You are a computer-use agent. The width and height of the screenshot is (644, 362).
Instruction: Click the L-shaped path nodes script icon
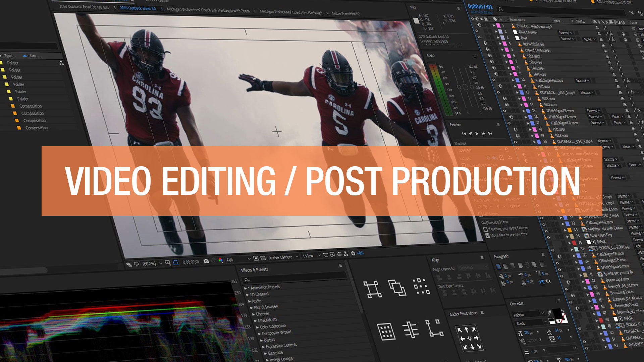(435, 328)
